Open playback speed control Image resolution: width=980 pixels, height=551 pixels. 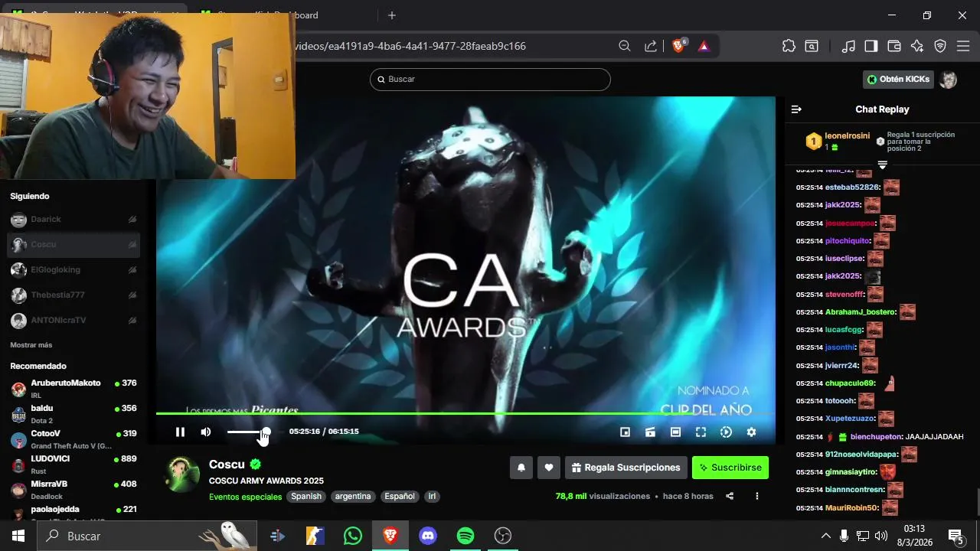(x=726, y=432)
